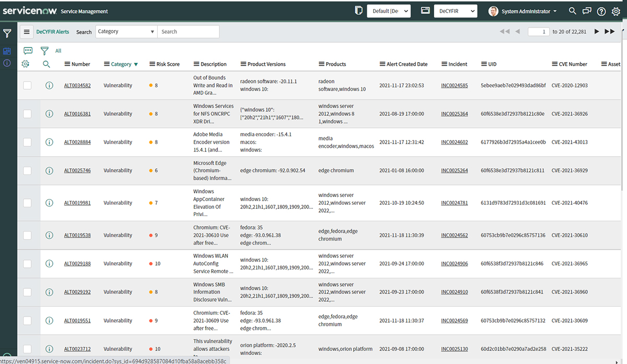Open incident INC0025364 link

tap(455, 114)
